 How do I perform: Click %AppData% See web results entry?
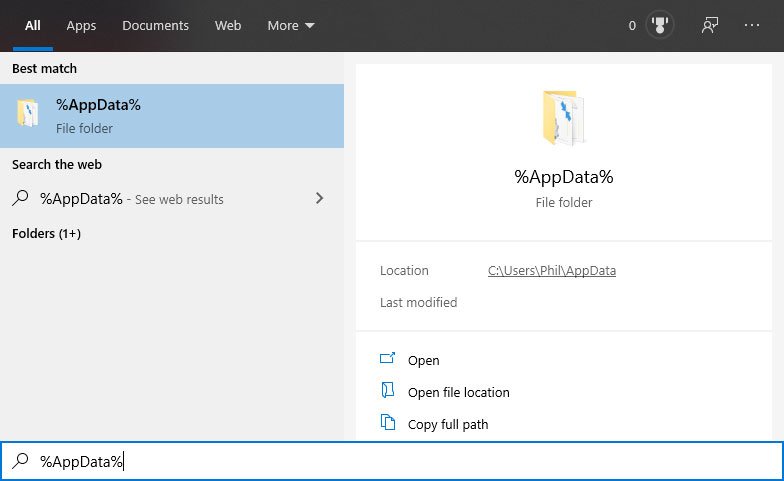pos(172,199)
